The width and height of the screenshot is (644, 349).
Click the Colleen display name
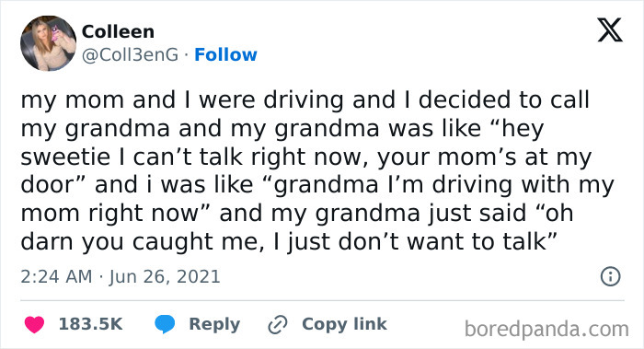click(119, 31)
